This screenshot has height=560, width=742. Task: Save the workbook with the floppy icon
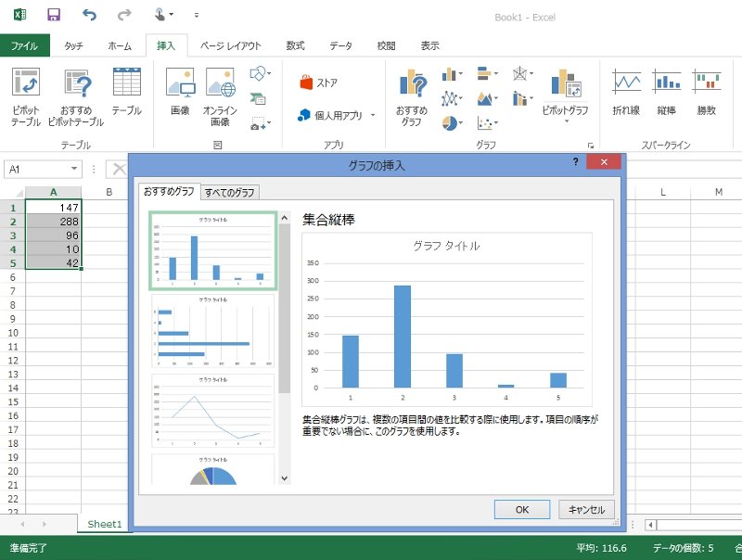pyautogui.click(x=54, y=15)
